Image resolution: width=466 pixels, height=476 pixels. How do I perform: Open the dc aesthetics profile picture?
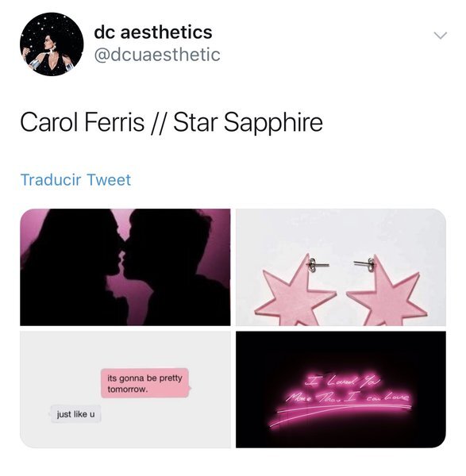click(52, 44)
